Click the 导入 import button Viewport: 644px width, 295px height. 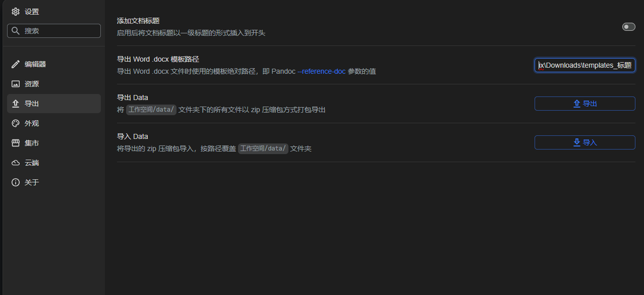coord(584,142)
